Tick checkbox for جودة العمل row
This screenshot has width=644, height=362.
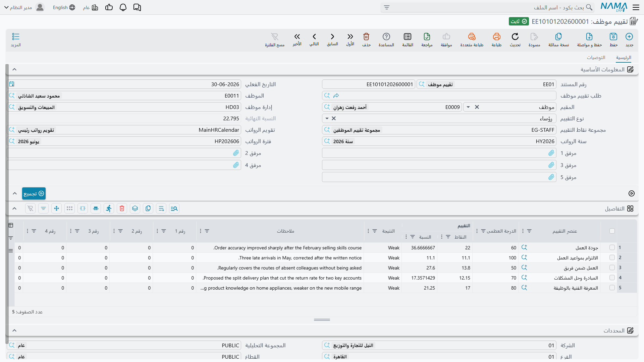point(612,247)
